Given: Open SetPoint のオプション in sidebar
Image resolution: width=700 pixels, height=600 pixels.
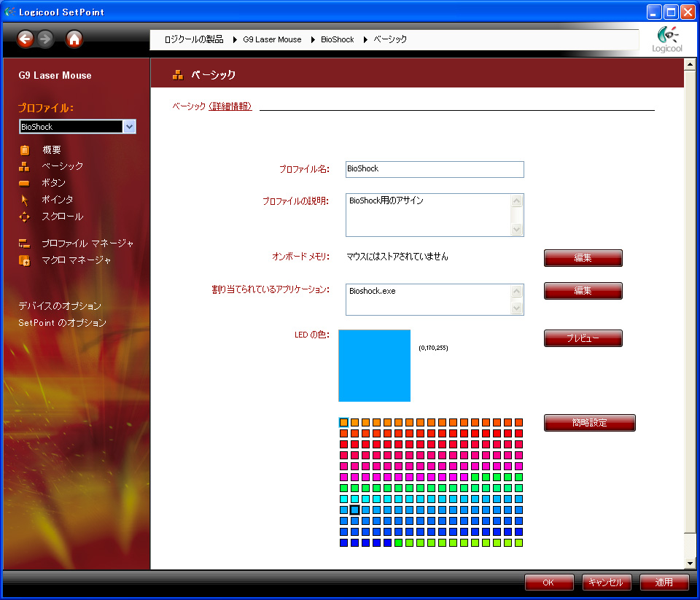Looking at the screenshot, I should 62,322.
